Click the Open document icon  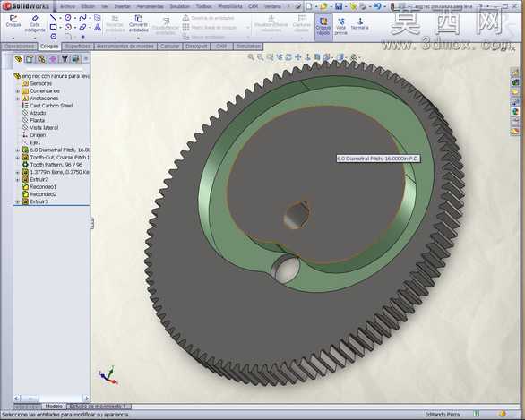click(x=323, y=6)
